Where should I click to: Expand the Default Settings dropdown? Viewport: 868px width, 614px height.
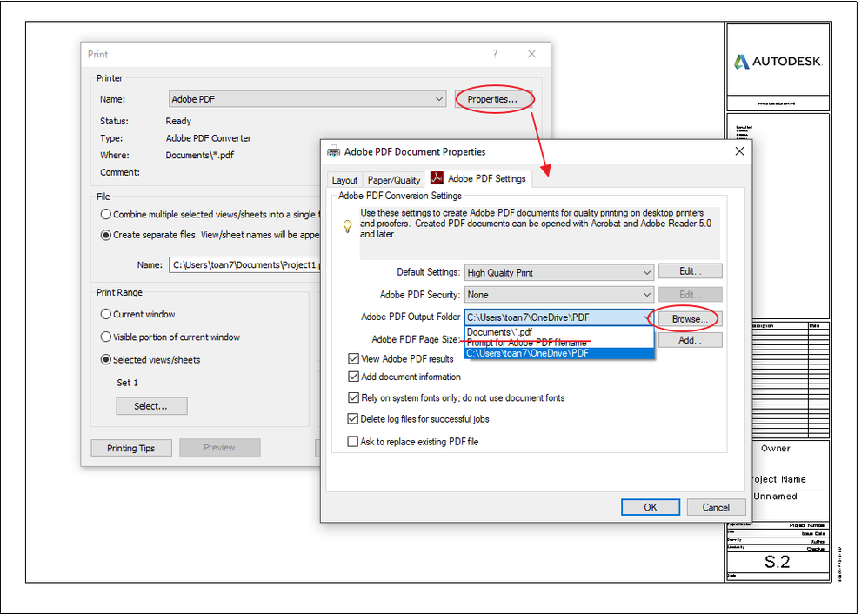click(559, 272)
